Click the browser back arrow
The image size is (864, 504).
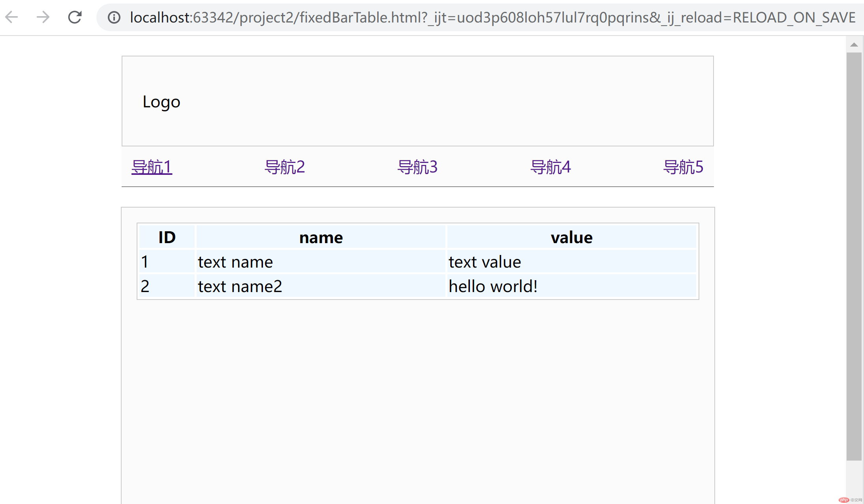[x=12, y=17]
